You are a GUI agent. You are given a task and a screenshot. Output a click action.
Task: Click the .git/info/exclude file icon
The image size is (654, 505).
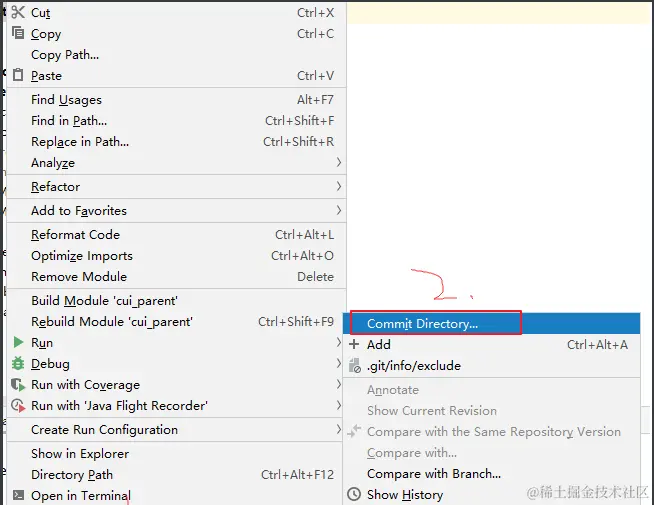tap(355, 365)
